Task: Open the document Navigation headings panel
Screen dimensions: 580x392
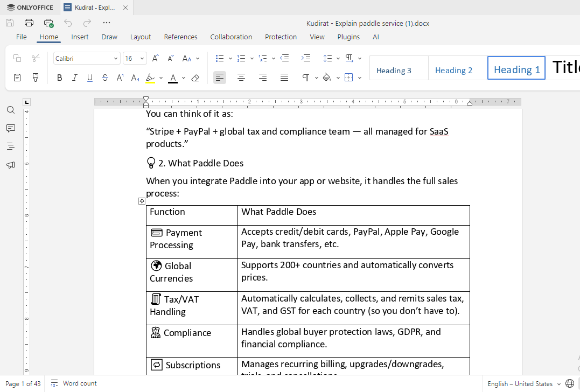Action: point(10,146)
